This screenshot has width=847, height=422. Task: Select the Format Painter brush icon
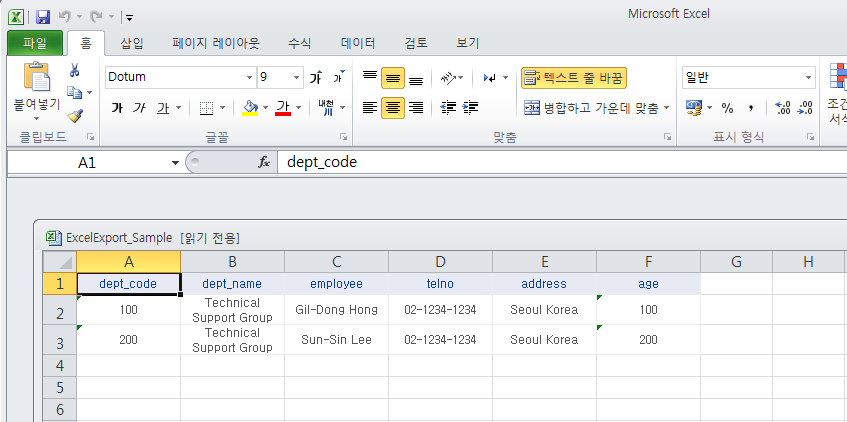(x=75, y=115)
